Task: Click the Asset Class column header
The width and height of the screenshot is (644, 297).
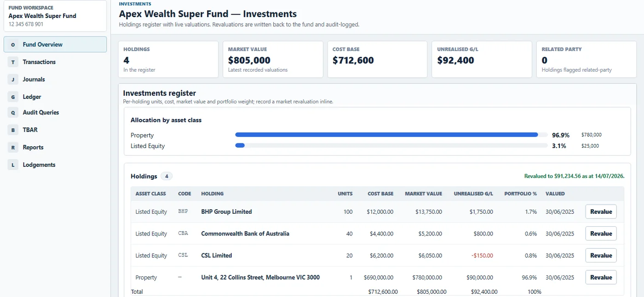Action: pyautogui.click(x=150, y=194)
